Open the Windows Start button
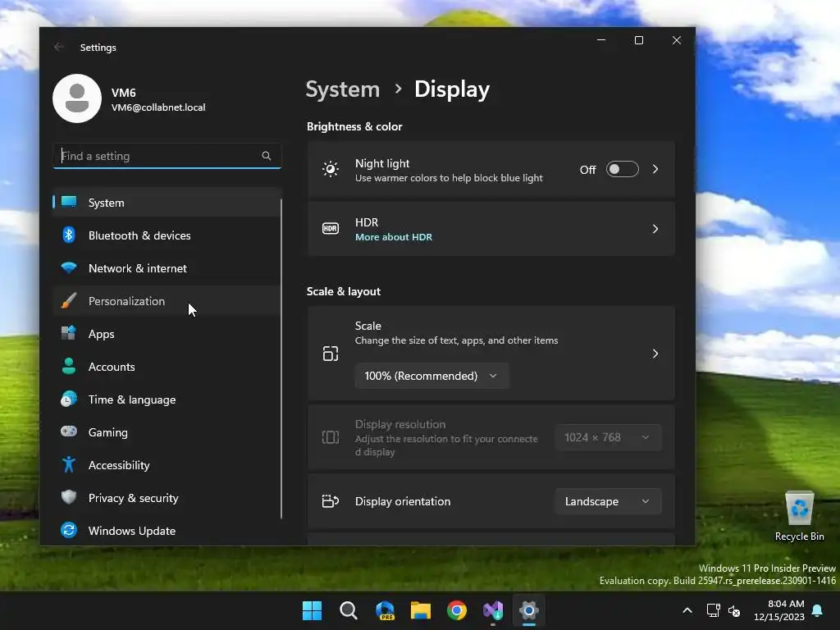 (312, 610)
